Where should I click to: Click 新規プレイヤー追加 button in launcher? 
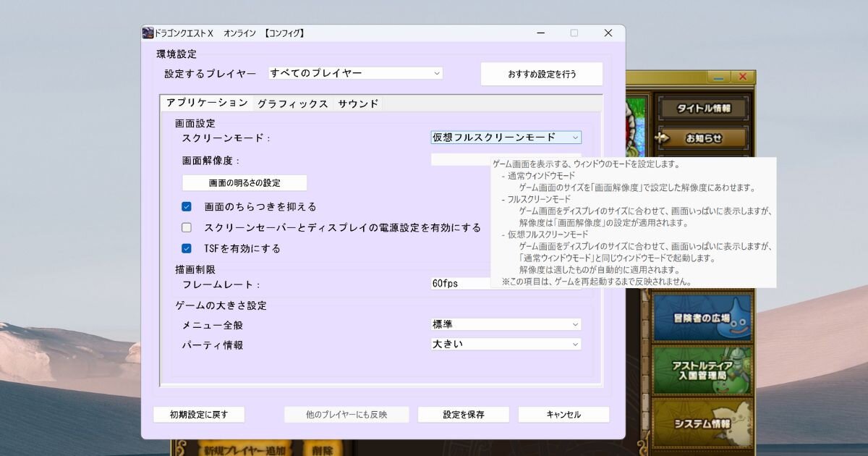[x=244, y=450]
